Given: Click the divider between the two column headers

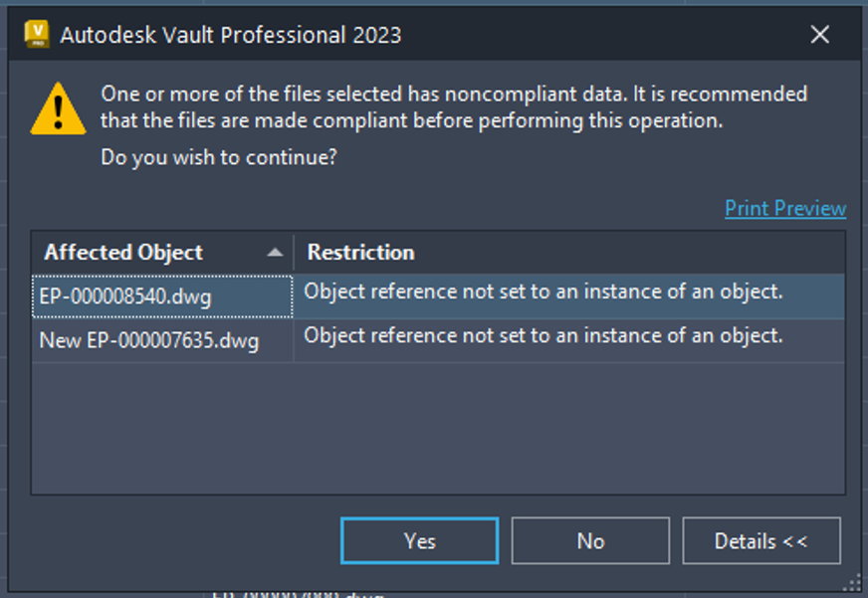Looking at the screenshot, I should click(295, 253).
